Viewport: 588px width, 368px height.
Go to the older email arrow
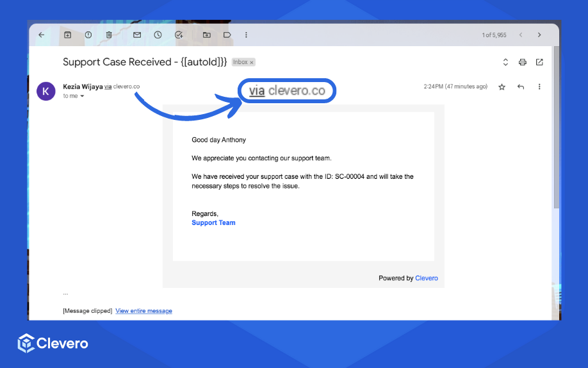pos(539,35)
